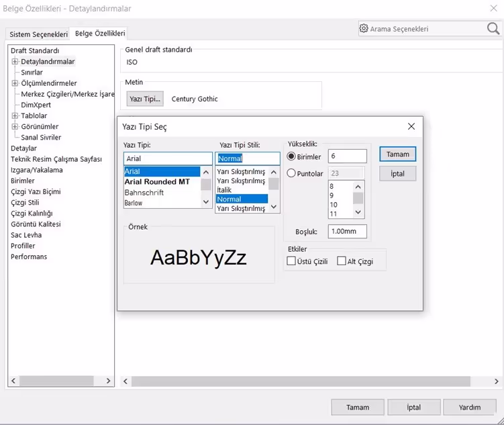
Task: Select Arial Rounded MT font
Action: click(x=157, y=182)
